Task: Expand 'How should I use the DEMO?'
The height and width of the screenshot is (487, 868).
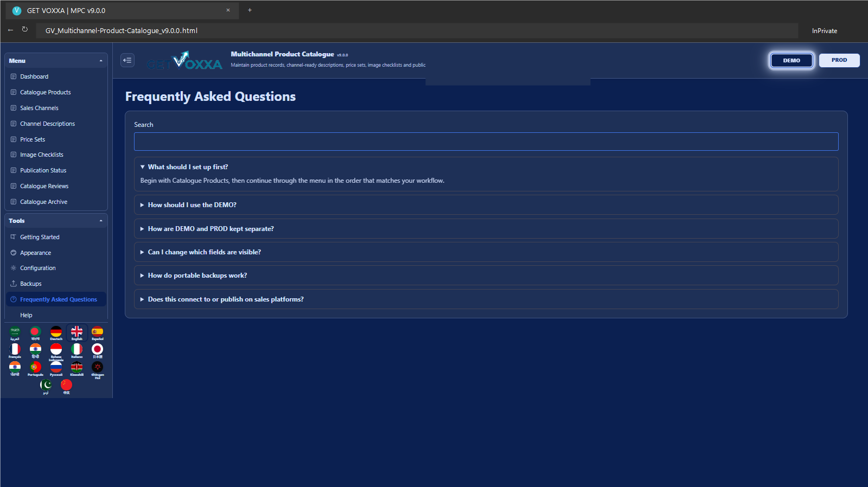Action: click(x=486, y=205)
